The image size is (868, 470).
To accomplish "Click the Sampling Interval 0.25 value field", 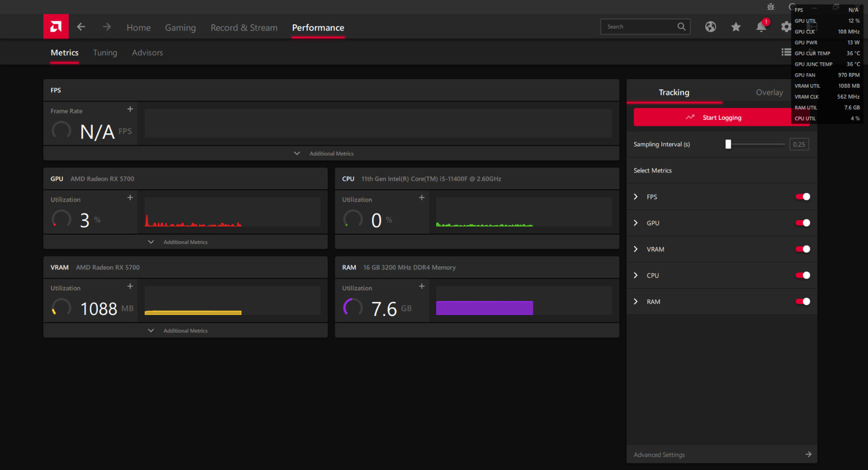I will pyautogui.click(x=799, y=144).
